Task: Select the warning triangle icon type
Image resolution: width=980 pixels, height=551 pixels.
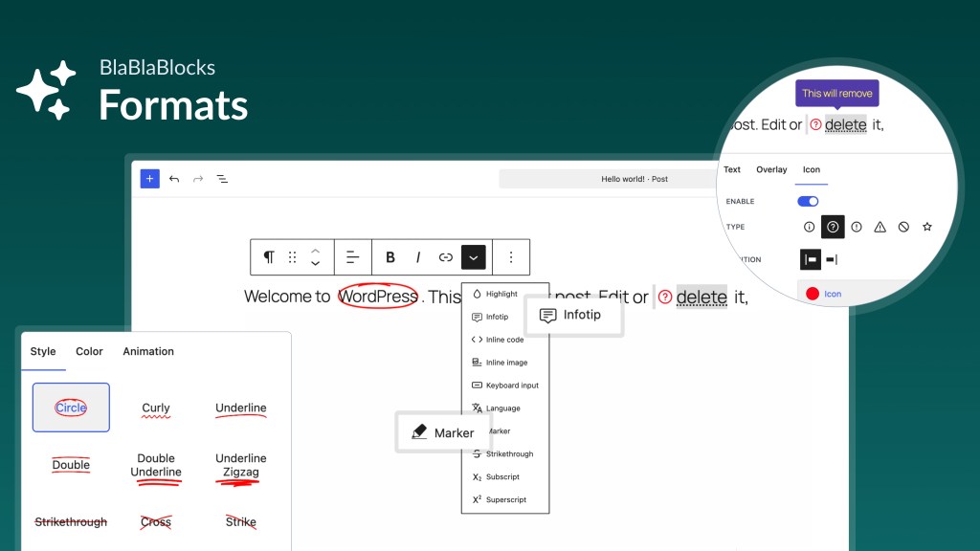Action: coord(880,227)
